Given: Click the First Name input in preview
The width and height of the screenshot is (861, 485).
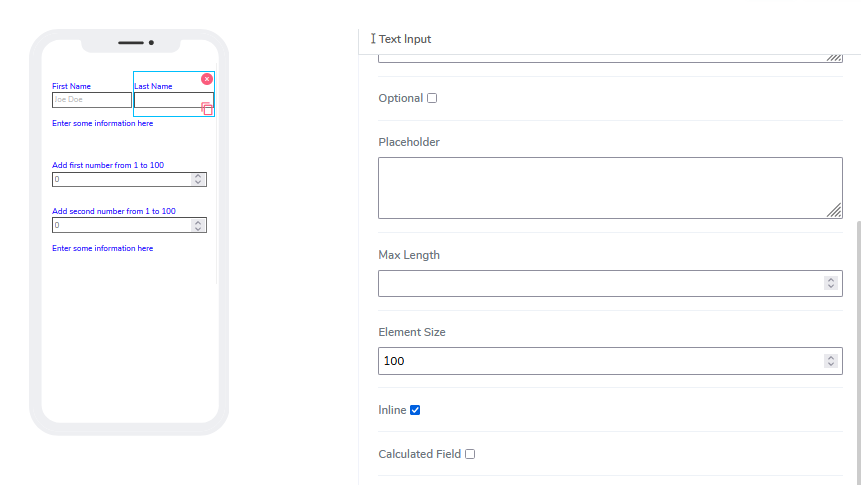Looking at the screenshot, I should [92, 100].
